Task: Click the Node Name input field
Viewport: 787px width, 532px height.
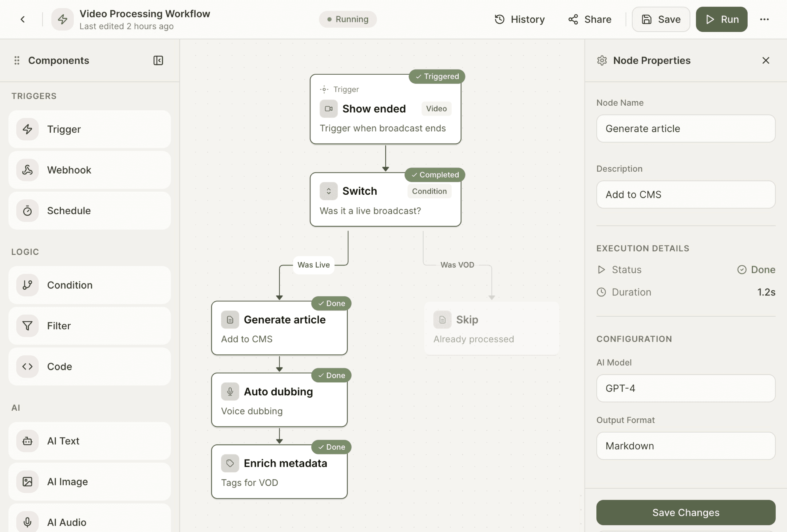Action: coord(686,129)
